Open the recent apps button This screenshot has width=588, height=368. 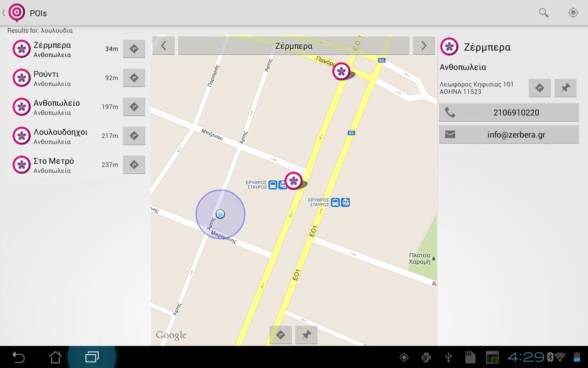92,357
